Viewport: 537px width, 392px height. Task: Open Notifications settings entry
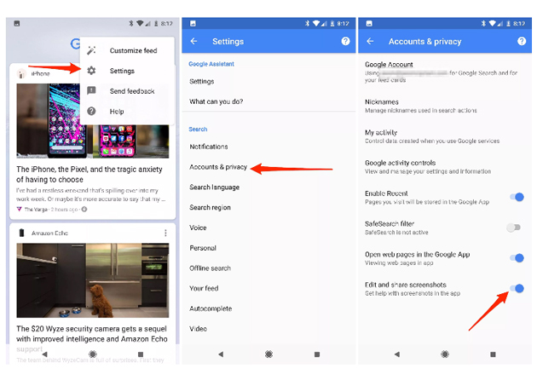[x=209, y=147]
